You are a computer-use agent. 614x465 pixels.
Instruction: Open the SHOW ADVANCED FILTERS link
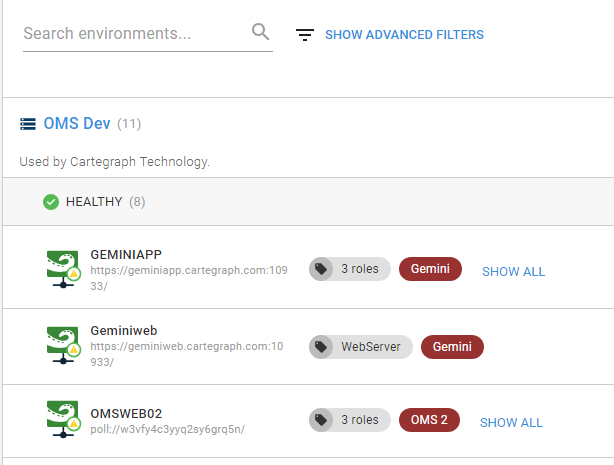(405, 34)
